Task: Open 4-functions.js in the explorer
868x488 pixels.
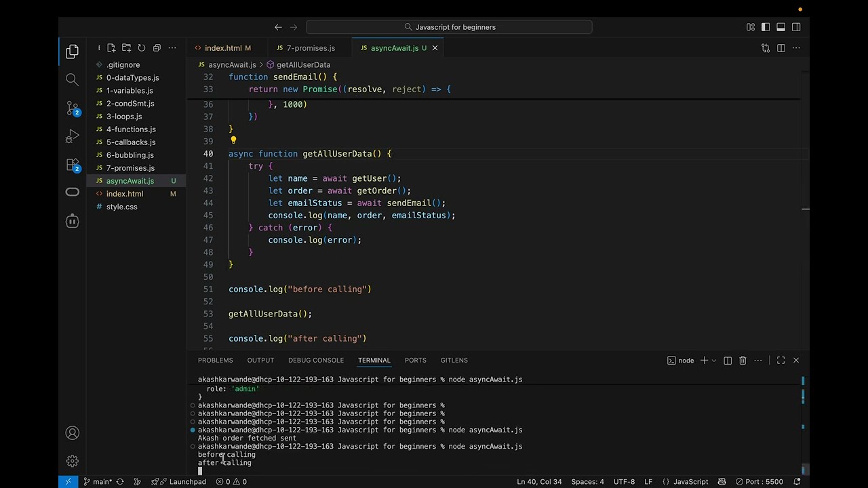Action: tap(136, 129)
